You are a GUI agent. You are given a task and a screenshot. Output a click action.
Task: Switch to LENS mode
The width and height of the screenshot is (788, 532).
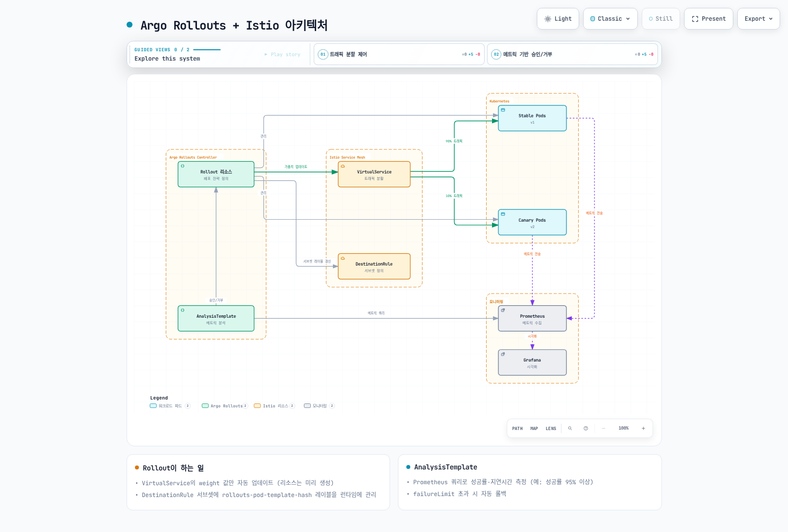(551, 429)
